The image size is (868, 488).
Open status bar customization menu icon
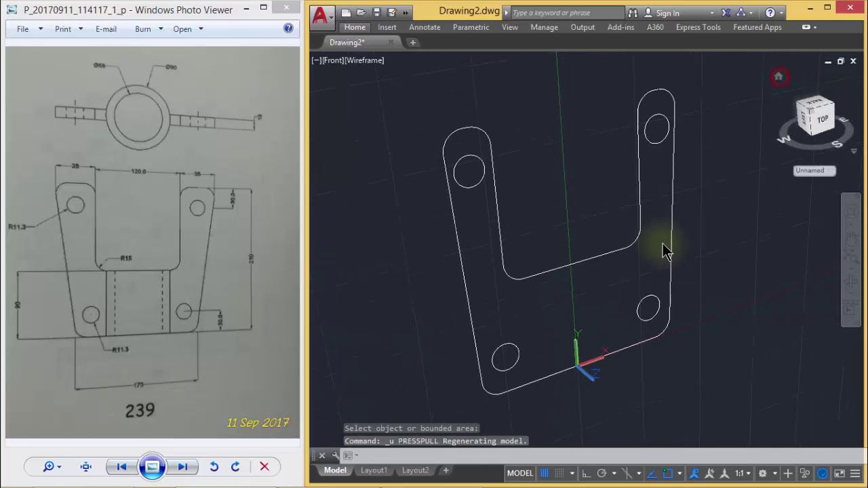click(855, 473)
